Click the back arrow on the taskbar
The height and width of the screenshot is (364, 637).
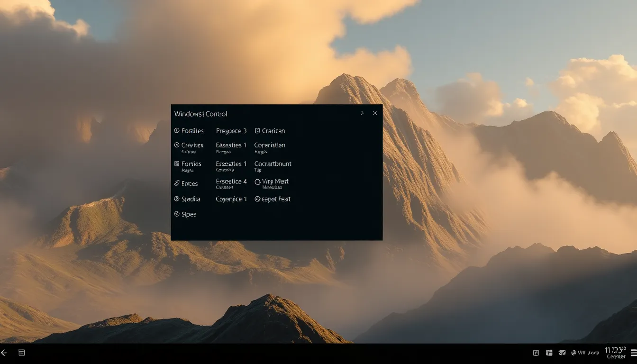click(x=5, y=353)
